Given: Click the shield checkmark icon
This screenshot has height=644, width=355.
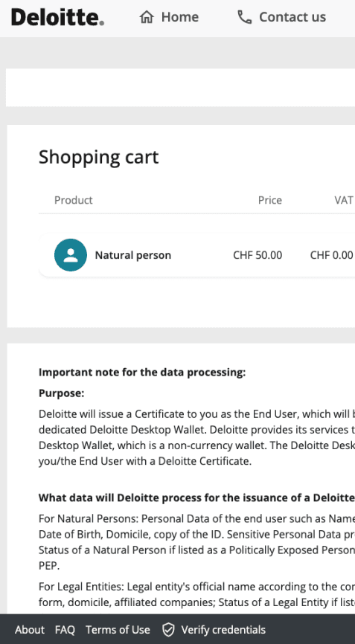Looking at the screenshot, I should pos(168,630).
